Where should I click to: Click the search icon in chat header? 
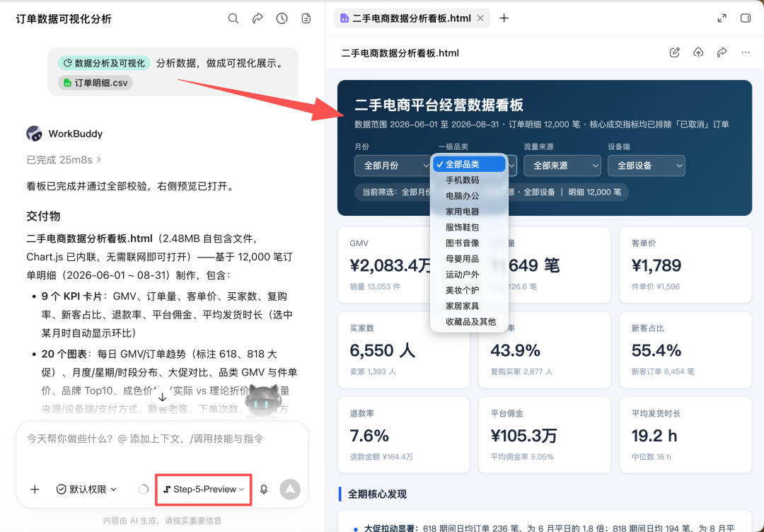tap(233, 18)
